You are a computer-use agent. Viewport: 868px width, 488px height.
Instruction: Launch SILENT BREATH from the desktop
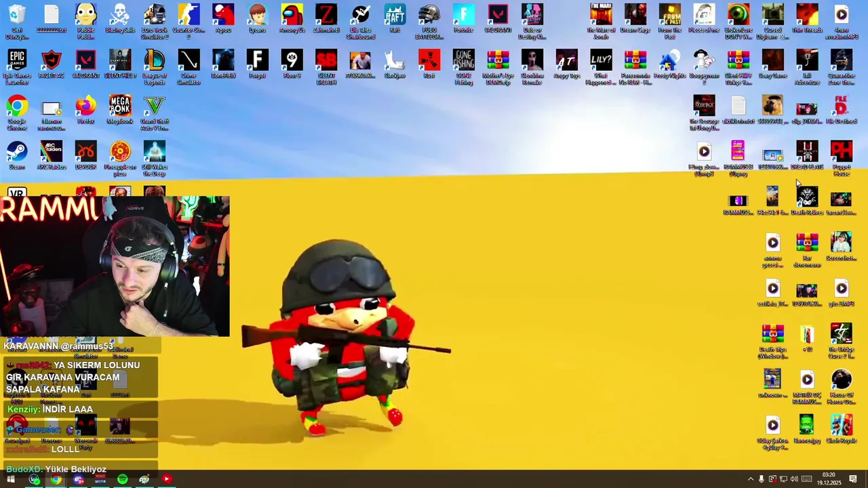tap(326, 66)
